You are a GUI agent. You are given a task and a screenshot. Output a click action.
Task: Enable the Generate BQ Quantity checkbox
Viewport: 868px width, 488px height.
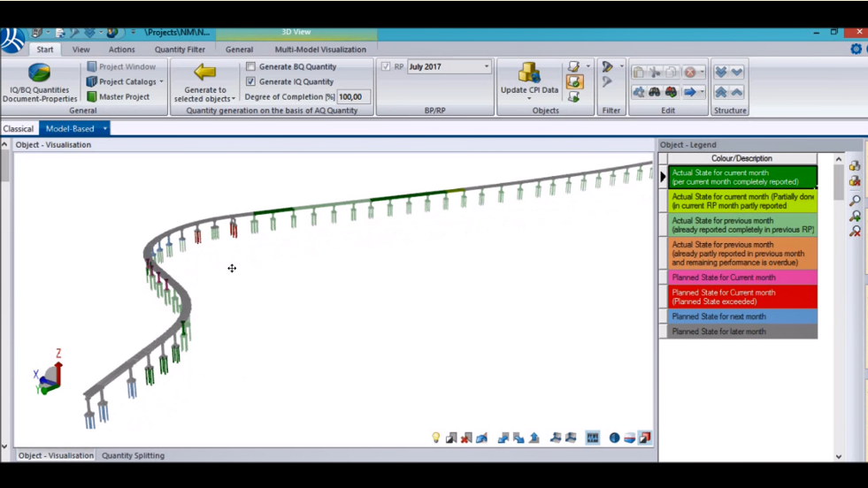251,66
